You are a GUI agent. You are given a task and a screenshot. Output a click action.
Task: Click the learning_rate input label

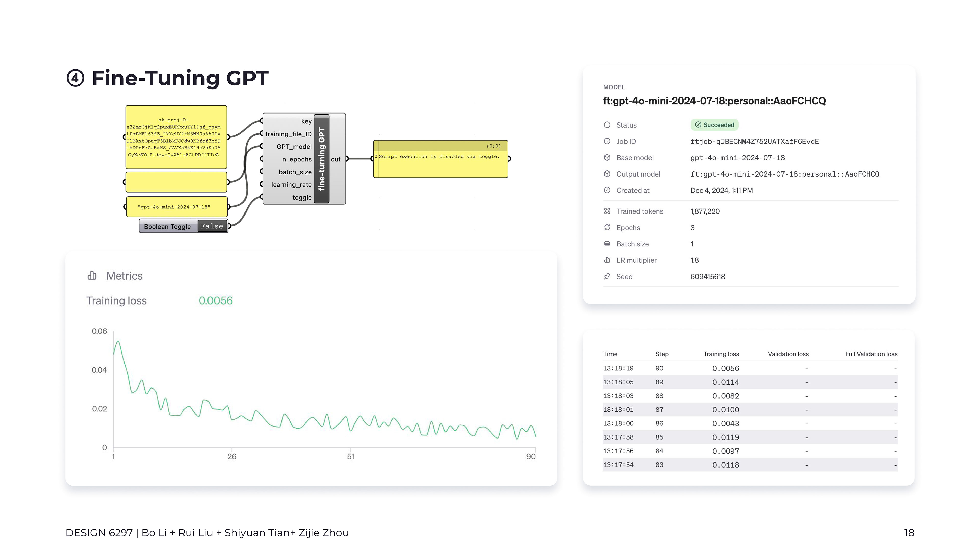tap(291, 185)
